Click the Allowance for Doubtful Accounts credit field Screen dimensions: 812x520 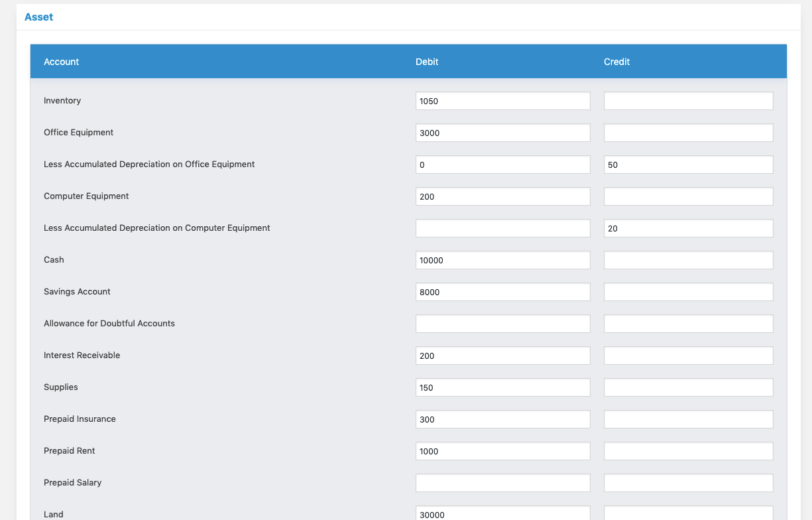click(x=688, y=324)
